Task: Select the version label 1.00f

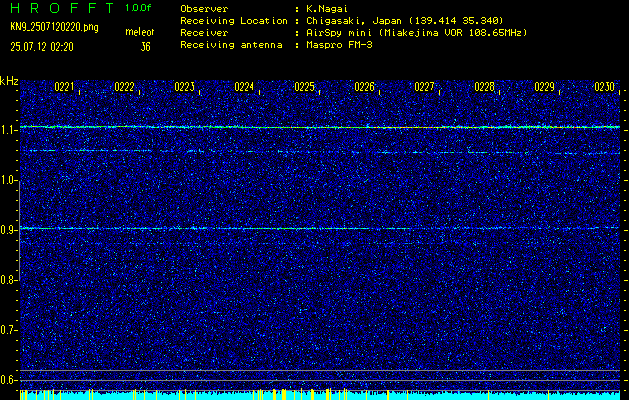Action: 138,8
